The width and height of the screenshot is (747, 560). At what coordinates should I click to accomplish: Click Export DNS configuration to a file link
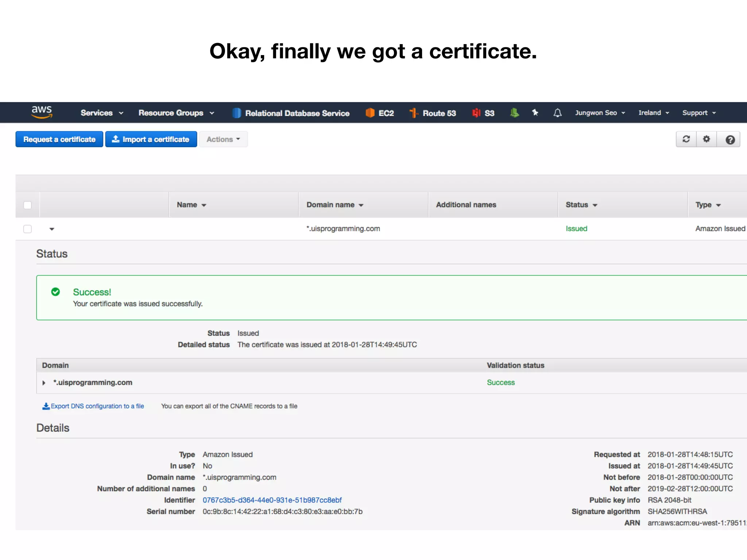point(97,406)
